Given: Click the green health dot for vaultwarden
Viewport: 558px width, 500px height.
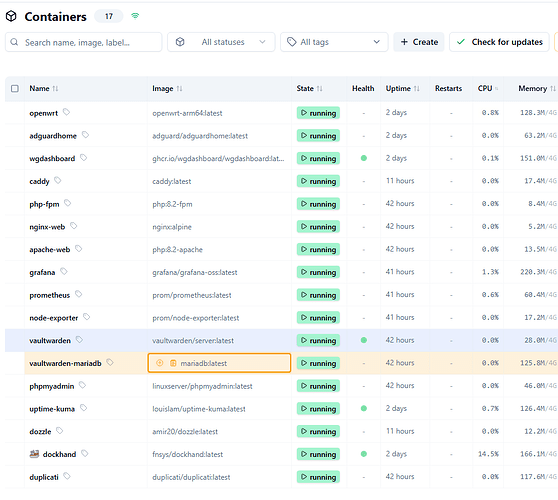Looking at the screenshot, I should [x=364, y=340].
